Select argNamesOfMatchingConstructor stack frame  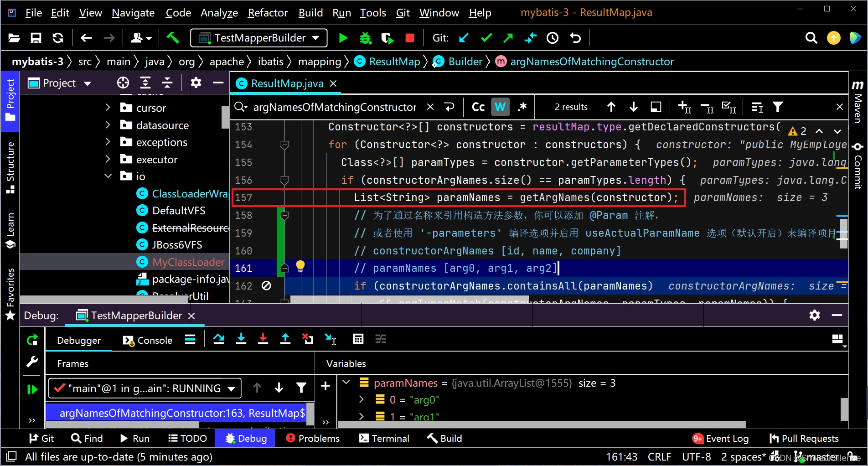pos(176,413)
